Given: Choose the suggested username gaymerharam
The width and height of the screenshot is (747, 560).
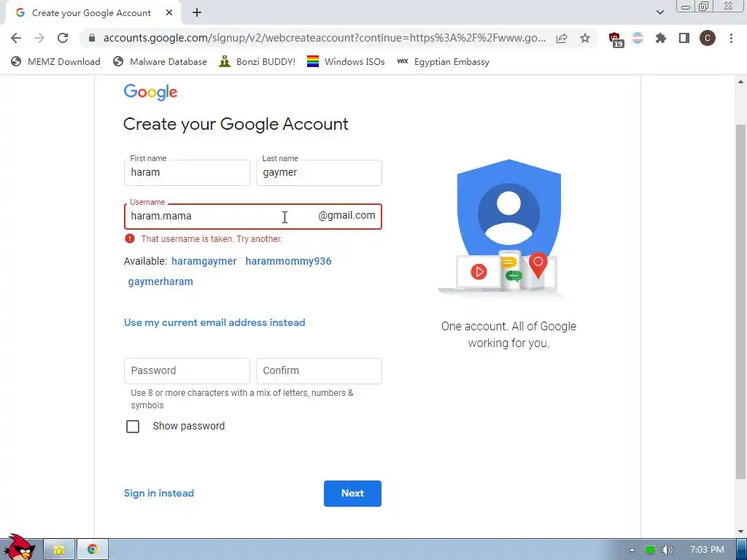Looking at the screenshot, I should 160,281.
